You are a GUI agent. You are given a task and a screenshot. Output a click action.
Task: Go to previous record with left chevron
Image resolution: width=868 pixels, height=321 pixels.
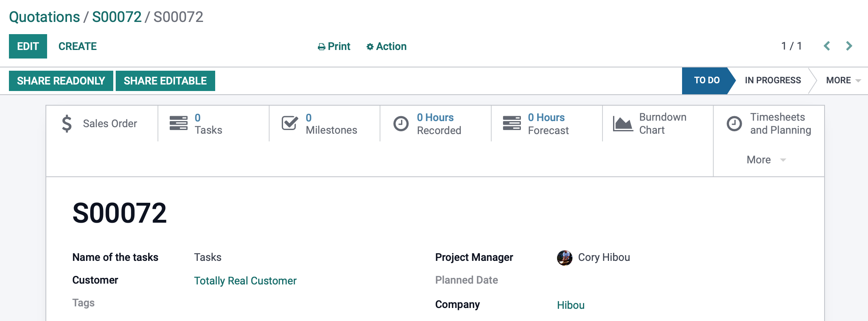(827, 46)
